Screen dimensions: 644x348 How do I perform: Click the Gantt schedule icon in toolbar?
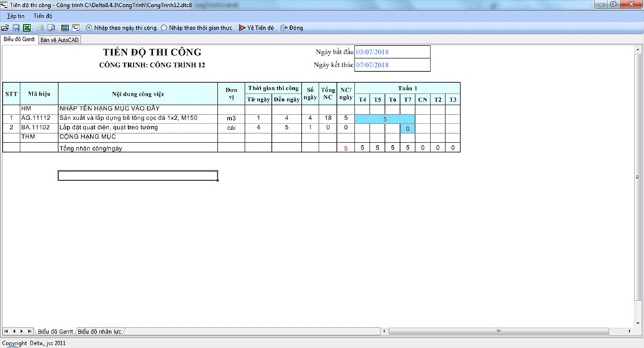76,28
